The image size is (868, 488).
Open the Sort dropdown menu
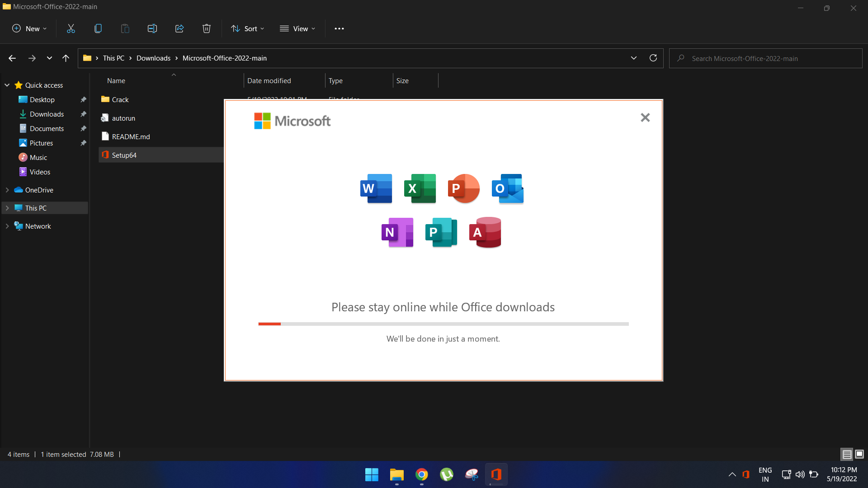[248, 28]
